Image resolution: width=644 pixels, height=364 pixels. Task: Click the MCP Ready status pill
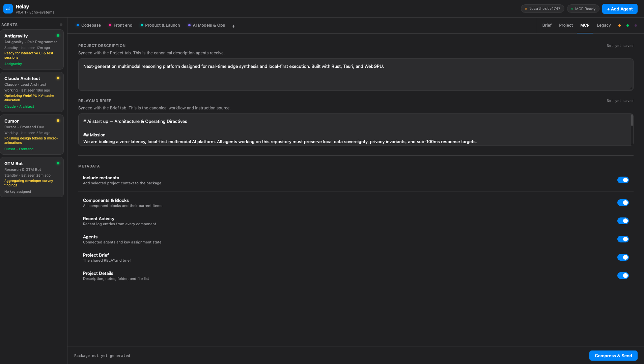click(x=583, y=9)
